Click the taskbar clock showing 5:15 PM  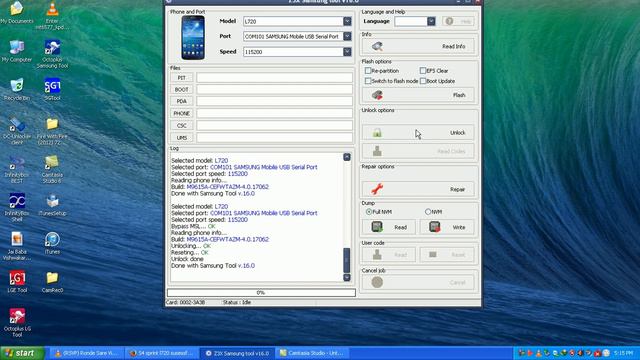(623, 353)
